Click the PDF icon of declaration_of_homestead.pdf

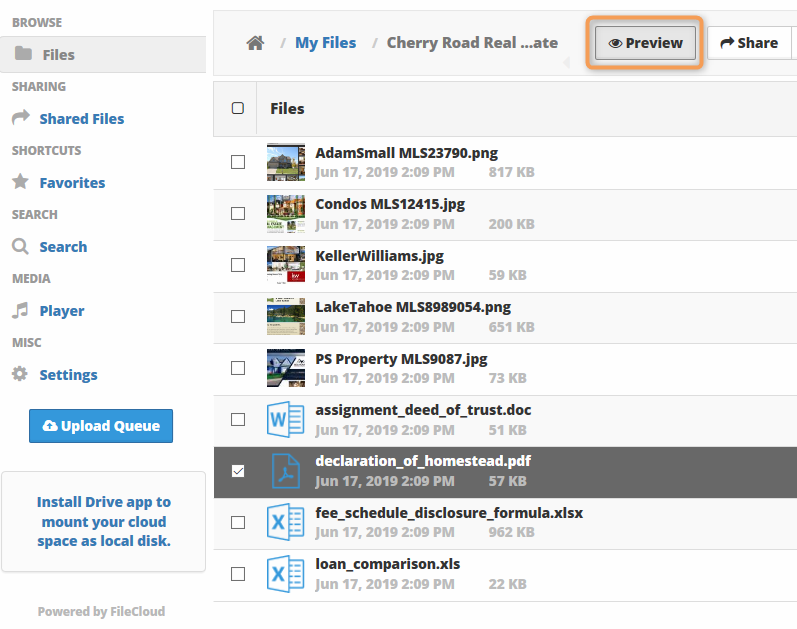tap(286, 471)
